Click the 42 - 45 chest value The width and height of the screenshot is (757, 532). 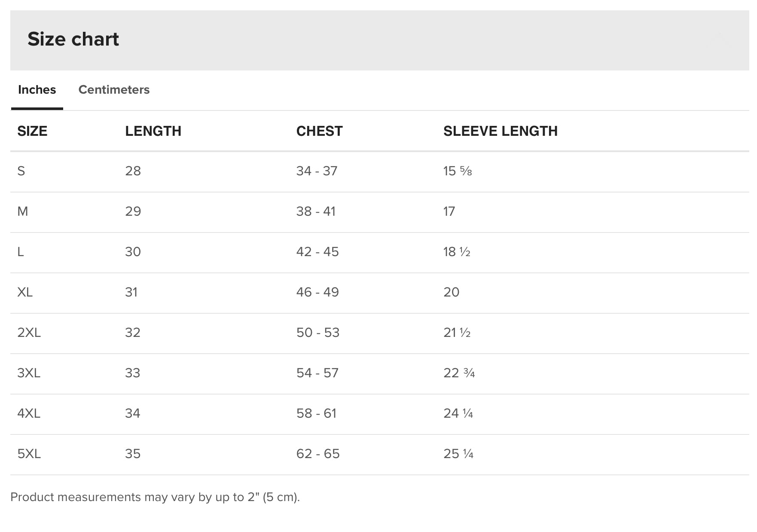317,252
